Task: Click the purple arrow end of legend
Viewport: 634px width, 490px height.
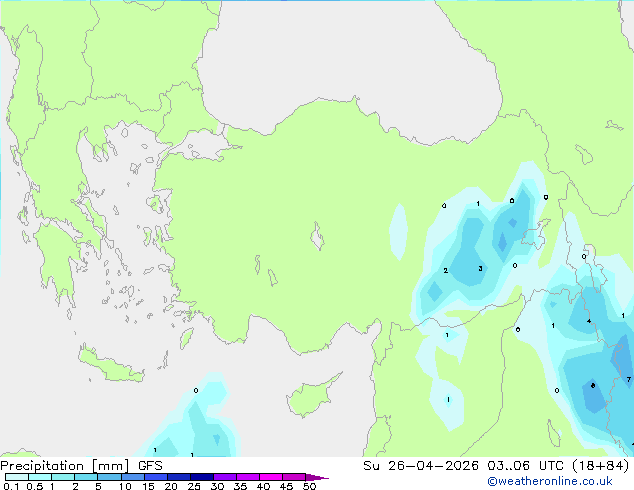Action: point(317,477)
